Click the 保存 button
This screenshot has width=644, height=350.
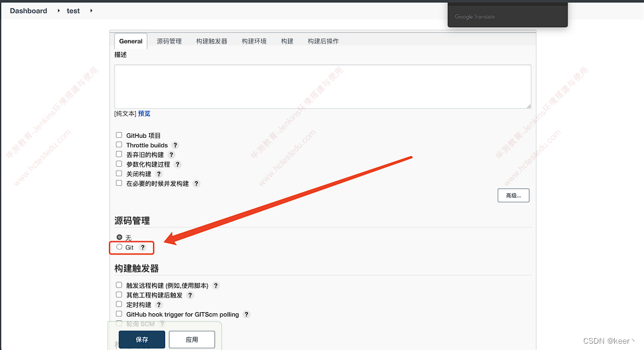(x=142, y=339)
